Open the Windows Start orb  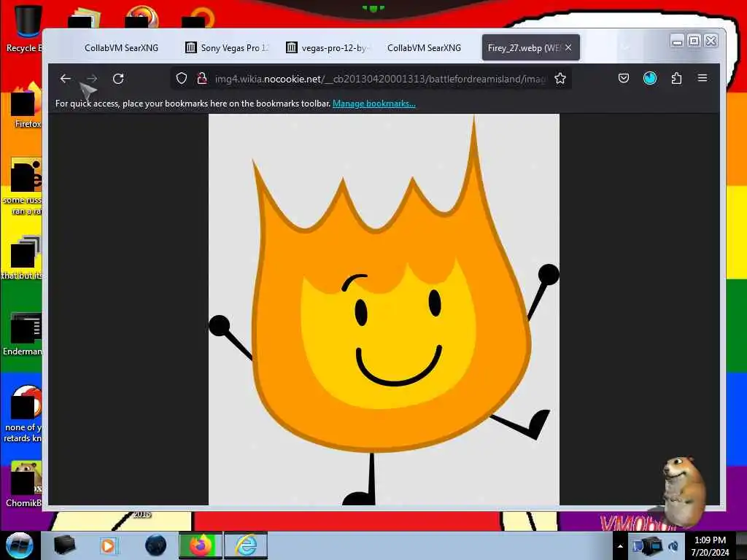pyautogui.click(x=19, y=545)
